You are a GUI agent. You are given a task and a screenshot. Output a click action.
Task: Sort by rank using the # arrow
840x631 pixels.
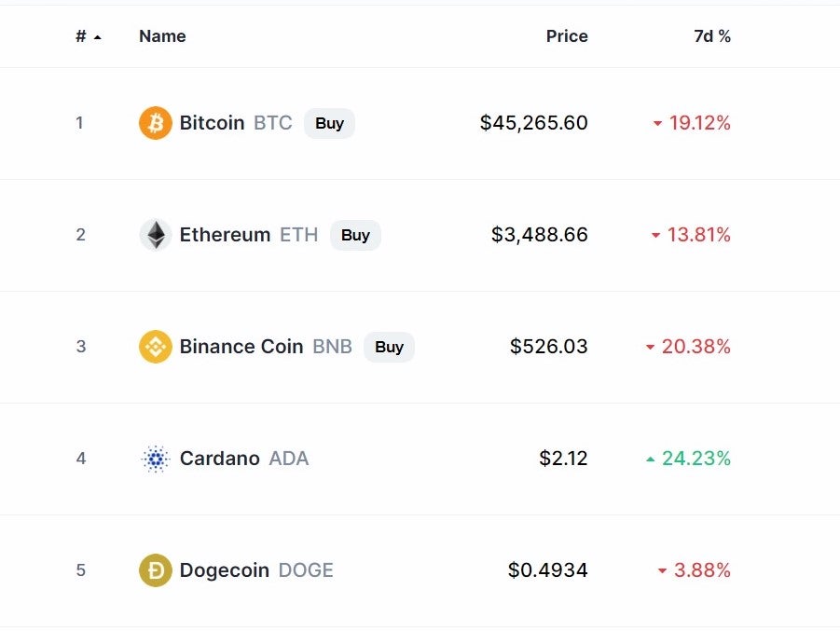pos(97,36)
